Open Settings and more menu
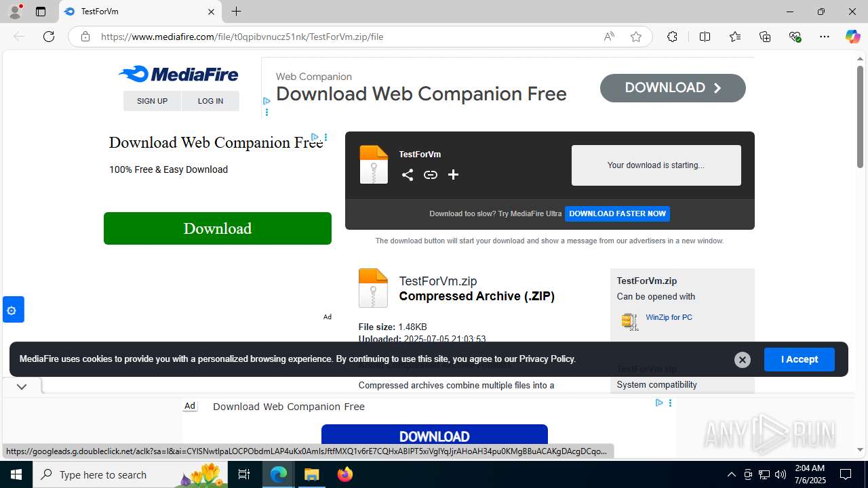Image resolution: width=868 pixels, height=488 pixels. pos(825,37)
